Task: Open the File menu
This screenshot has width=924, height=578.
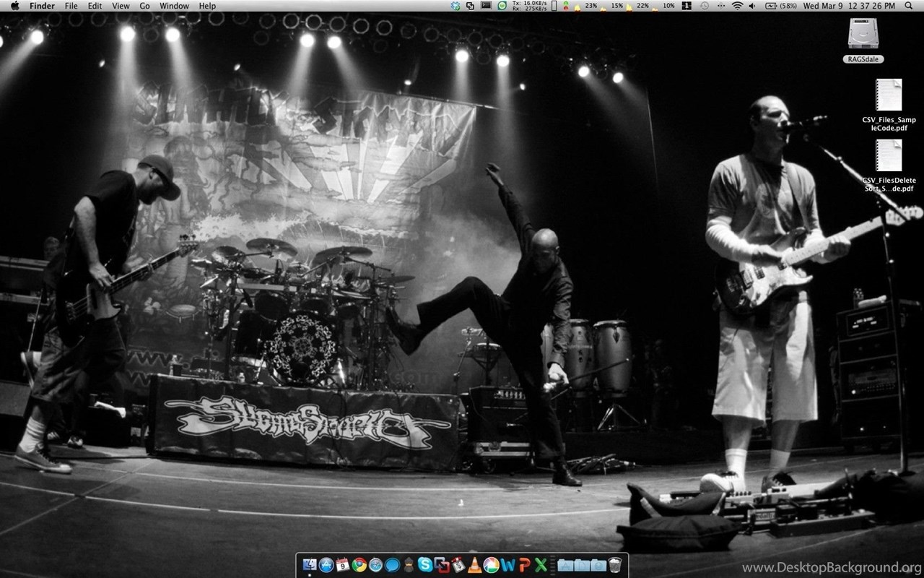Action: click(71, 6)
